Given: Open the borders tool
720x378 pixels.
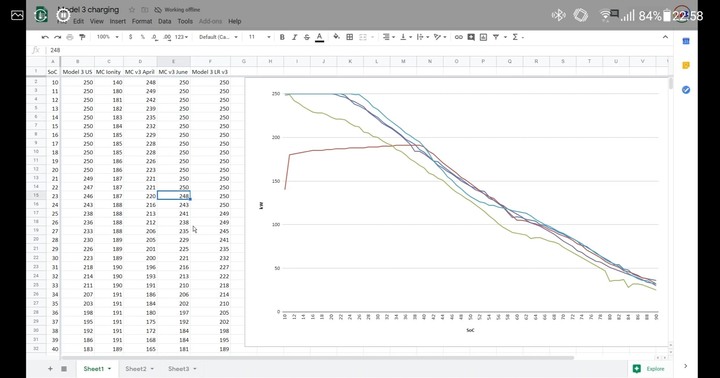Looking at the screenshot, I should point(349,37).
